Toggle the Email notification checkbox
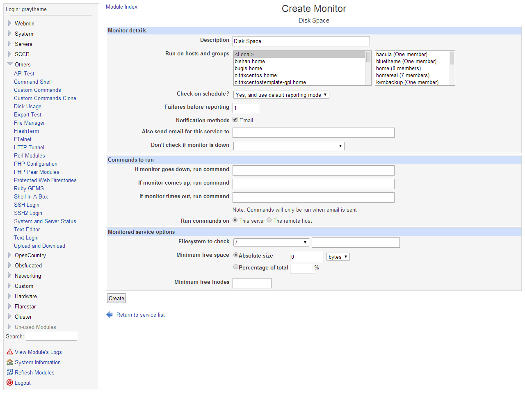Screen dimensions: 525x420 tap(235, 120)
